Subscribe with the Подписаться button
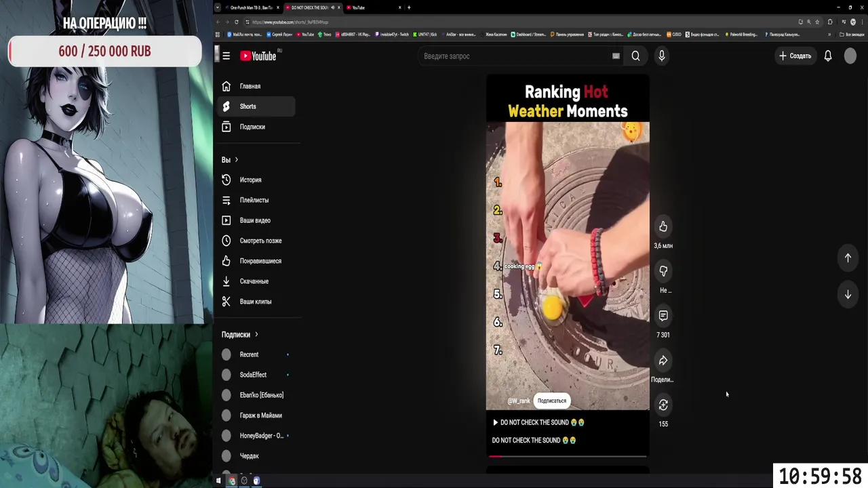Screen dimensions: 868x488 point(551,401)
